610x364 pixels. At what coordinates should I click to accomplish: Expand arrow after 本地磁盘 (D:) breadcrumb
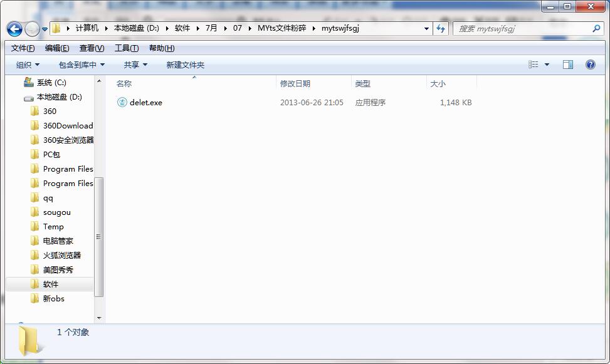[x=167, y=28]
